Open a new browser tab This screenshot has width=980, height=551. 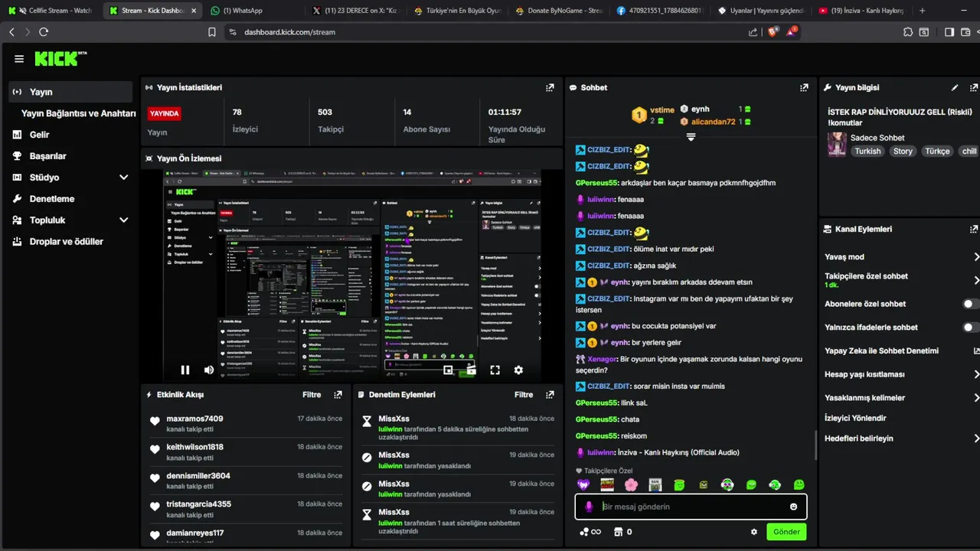click(x=922, y=11)
